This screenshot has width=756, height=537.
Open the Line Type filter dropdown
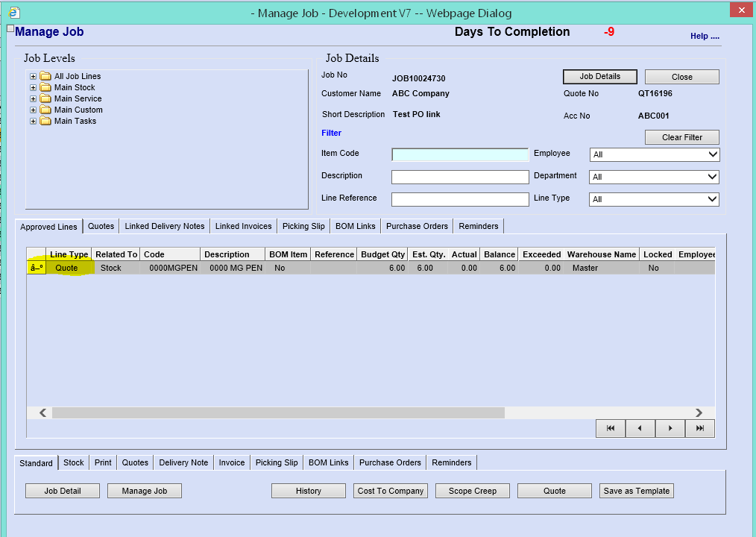[654, 199]
